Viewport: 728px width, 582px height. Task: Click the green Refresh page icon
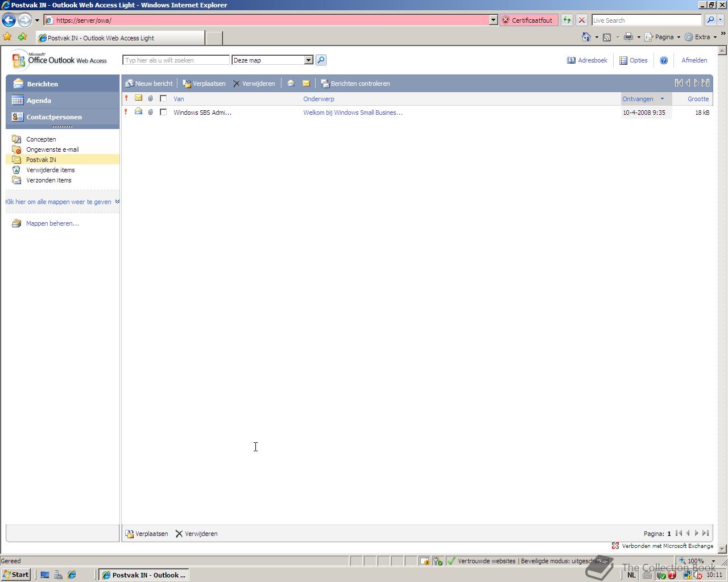coord(567,20)
